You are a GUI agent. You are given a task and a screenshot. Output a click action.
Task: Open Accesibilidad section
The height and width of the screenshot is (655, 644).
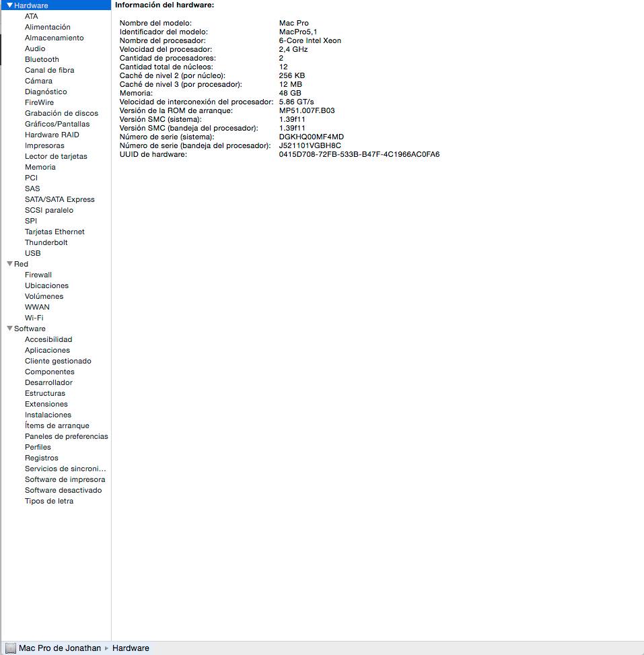[x=48, y=339]
